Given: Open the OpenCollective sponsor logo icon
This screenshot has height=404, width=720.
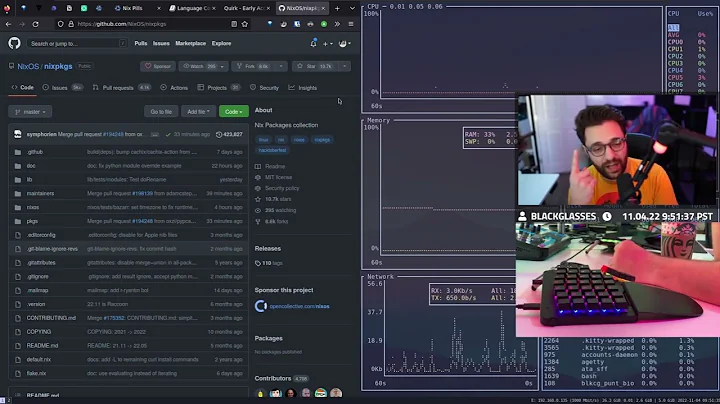Looking at the screenshot, I should pyautogui.click(x=261, y=306).
